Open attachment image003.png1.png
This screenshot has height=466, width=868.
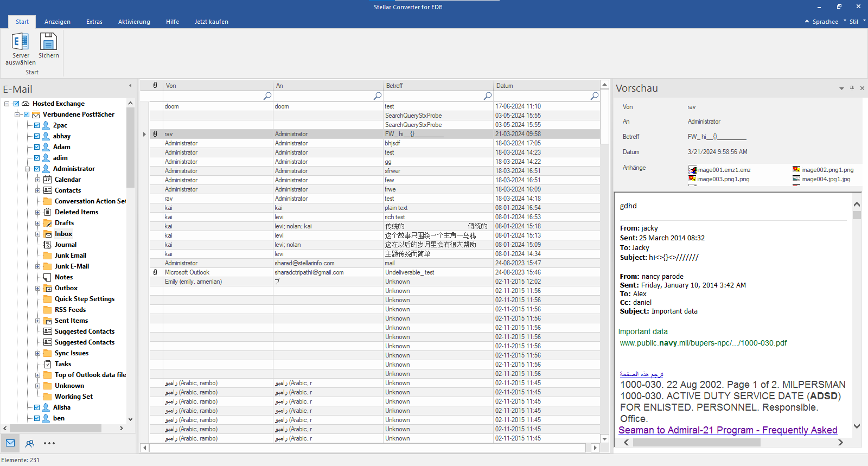[x=719, y=179]
